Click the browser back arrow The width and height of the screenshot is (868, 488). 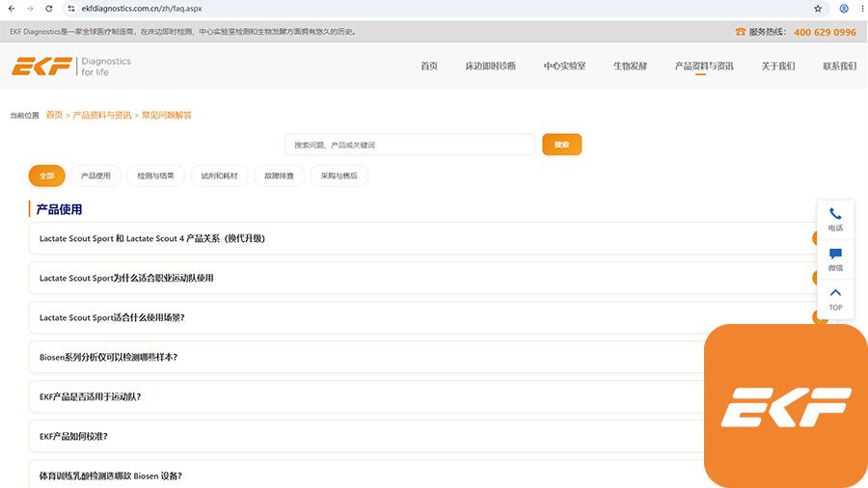[x=12, y=9]
